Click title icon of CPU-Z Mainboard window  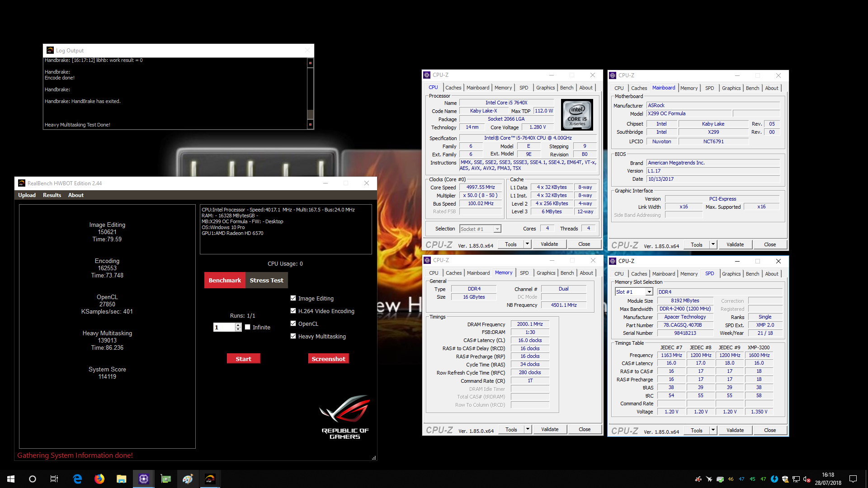tap(613, 75)
